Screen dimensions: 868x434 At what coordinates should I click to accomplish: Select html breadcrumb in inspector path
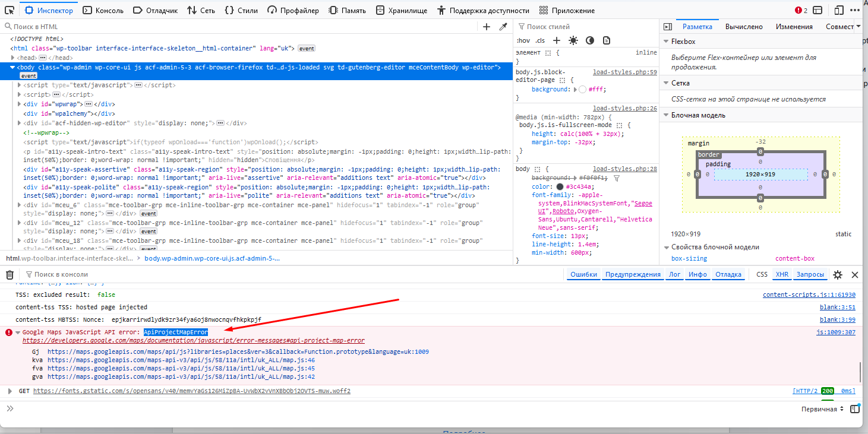(70, 259)
